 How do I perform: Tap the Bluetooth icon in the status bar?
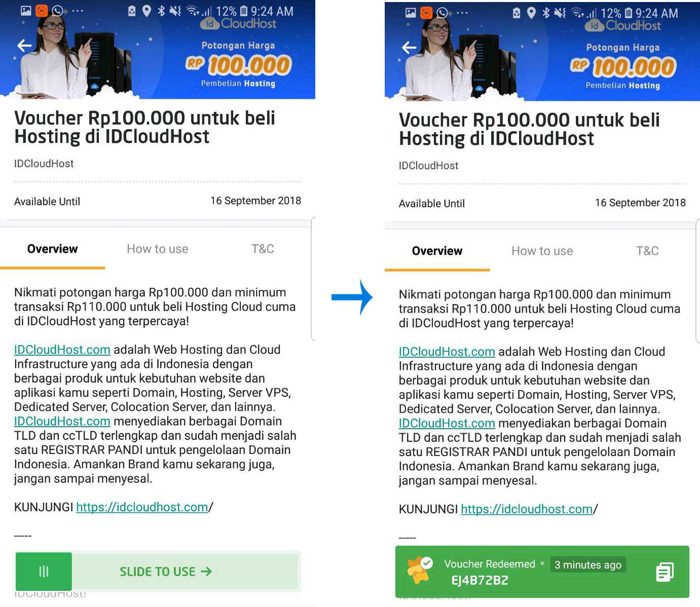click(162, 11)
